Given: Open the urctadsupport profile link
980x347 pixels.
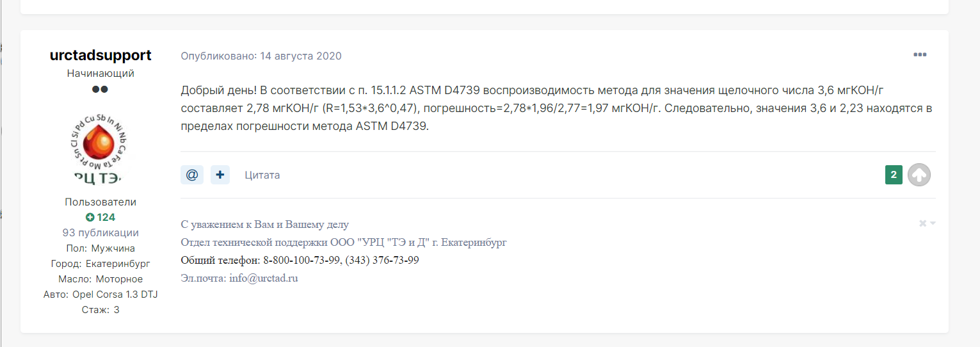Looking at the screenshot, I should point(100,55).
